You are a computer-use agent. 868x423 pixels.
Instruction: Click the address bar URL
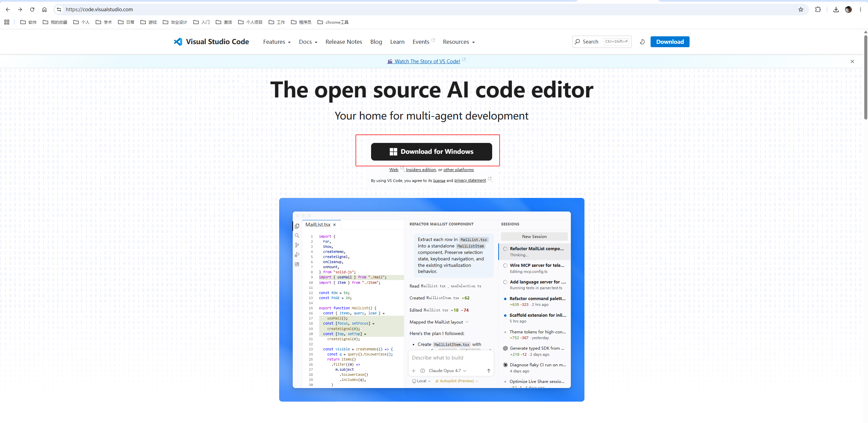pyautogui.click(x=99, y=10)
